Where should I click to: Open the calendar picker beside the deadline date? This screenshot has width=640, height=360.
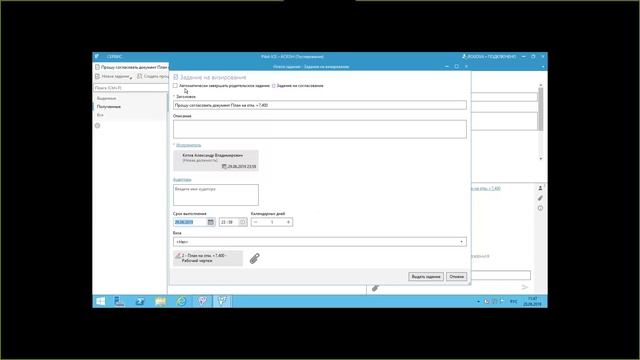click(x=211, y=222)
